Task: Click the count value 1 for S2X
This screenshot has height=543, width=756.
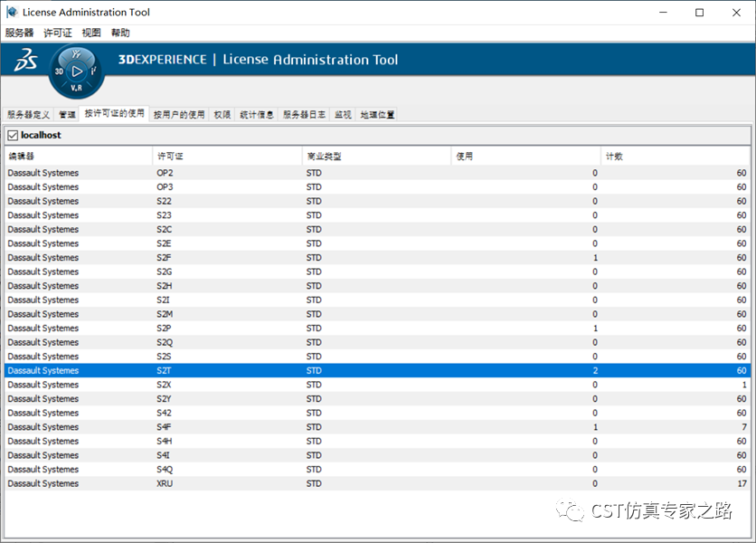Action: click(744, 385)
